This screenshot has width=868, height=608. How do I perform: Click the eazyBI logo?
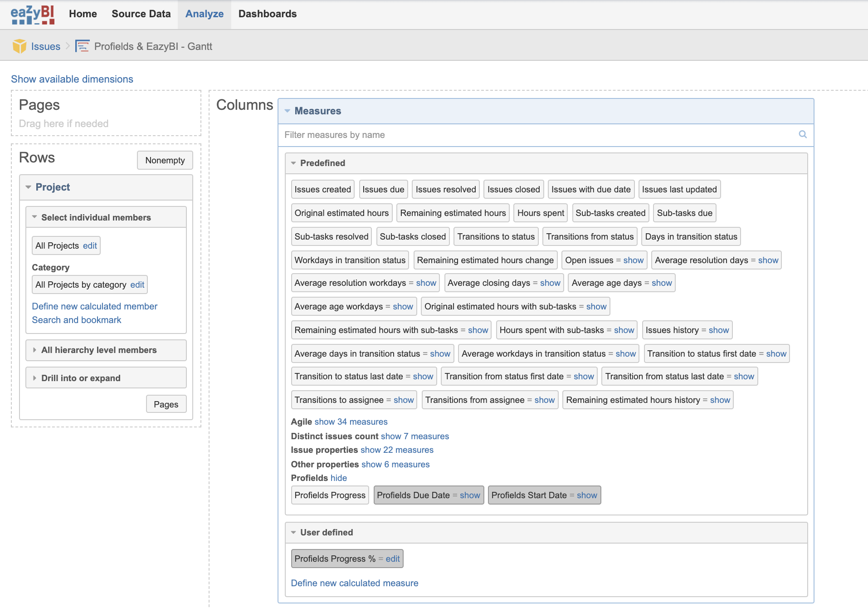(x=31, y=14)
